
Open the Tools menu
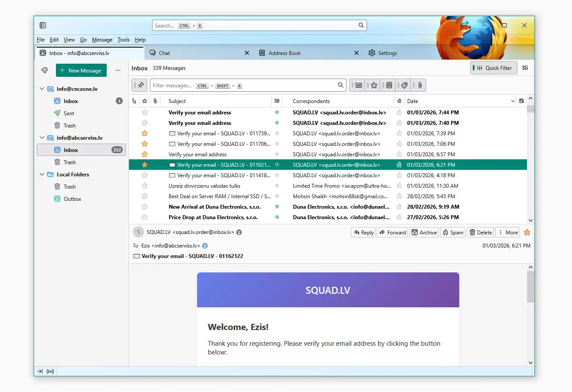coord(124,39)
